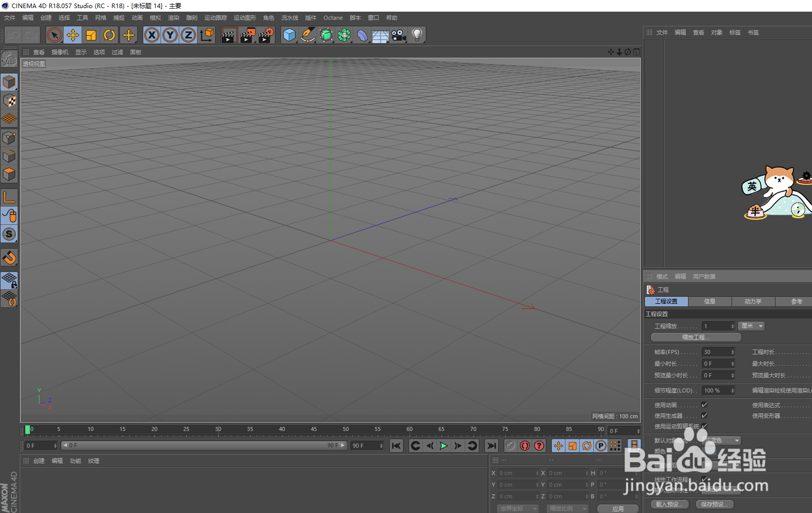Toggle autokeying button
The height and width of the screenshot is (513, 812).
pos(525,446)
